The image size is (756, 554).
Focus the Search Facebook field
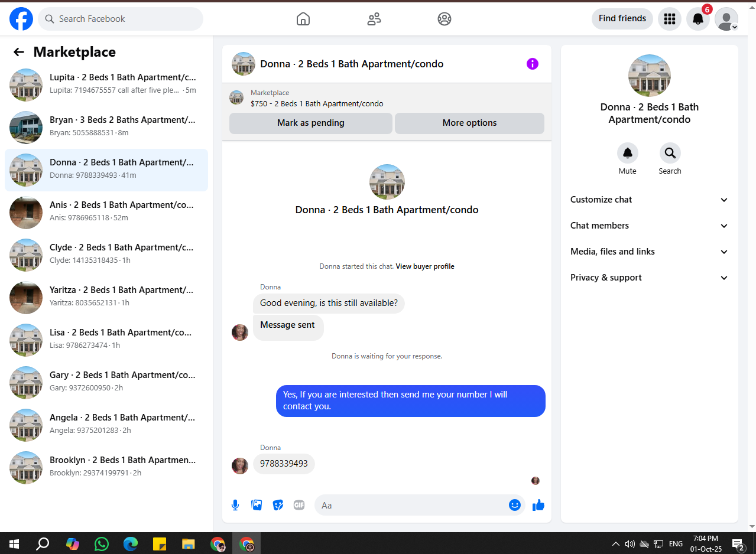pos(121,19)
